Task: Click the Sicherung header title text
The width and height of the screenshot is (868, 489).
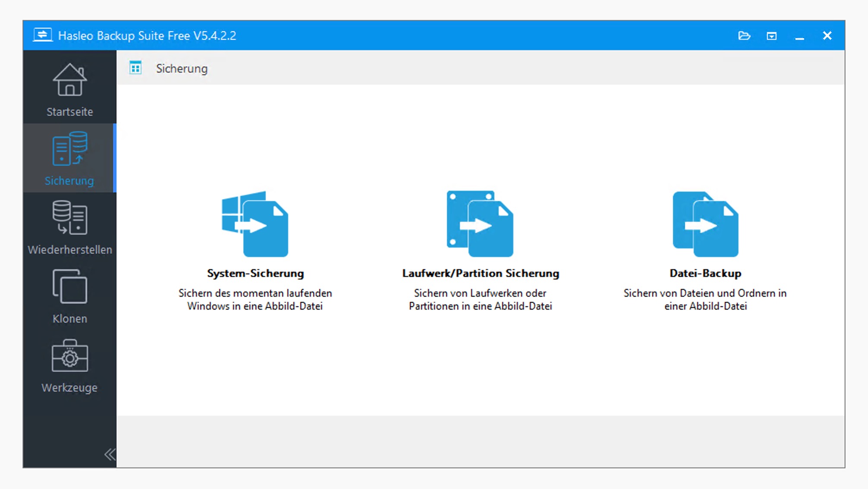Action: coord(182,69)
